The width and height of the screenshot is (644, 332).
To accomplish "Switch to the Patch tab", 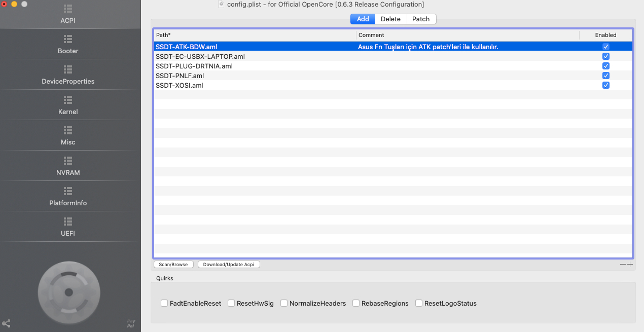I will [x=421, y=19].
